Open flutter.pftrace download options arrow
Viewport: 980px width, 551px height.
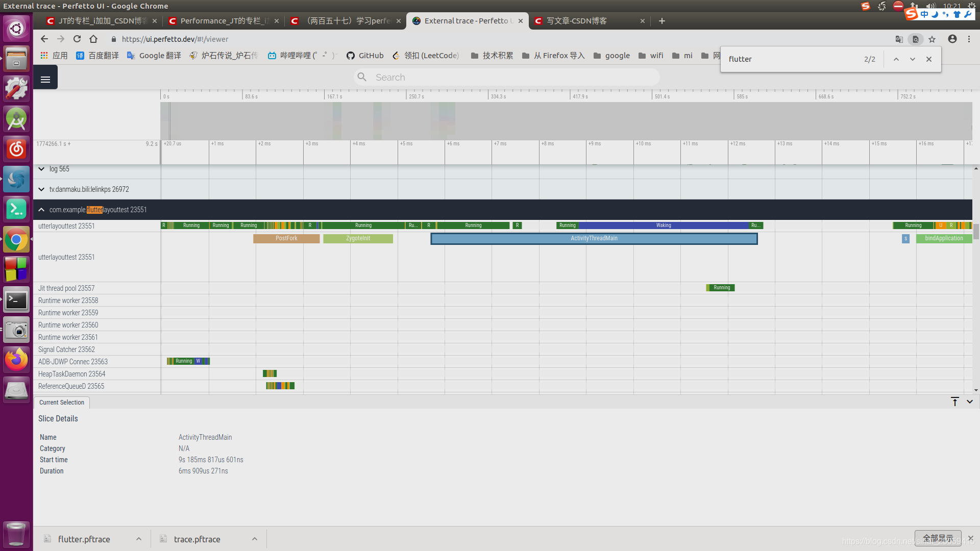pos(138,539)
